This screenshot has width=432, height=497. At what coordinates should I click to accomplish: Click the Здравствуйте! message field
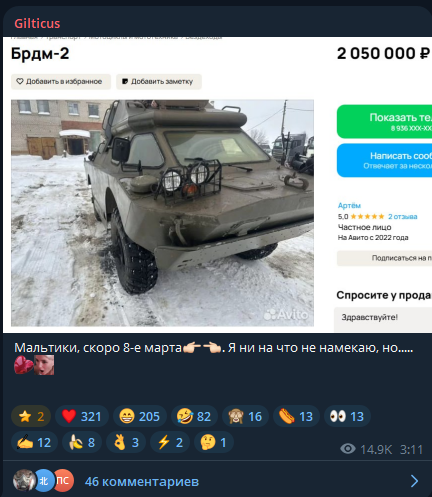point(383,319)
